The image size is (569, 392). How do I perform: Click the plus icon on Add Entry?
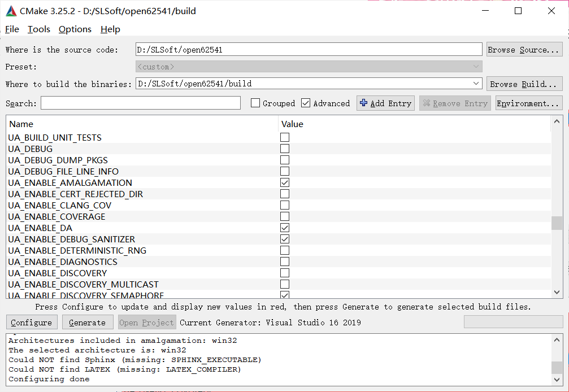click(364, 103)
